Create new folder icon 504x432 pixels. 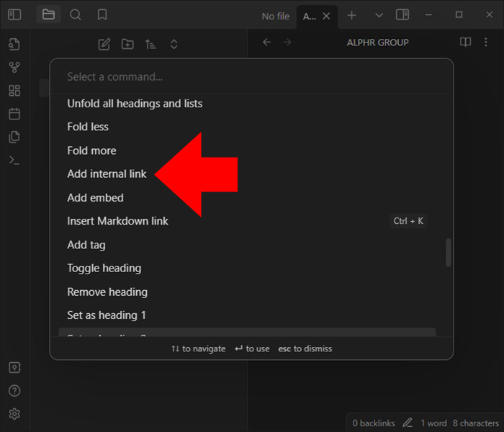coord(127,45)
